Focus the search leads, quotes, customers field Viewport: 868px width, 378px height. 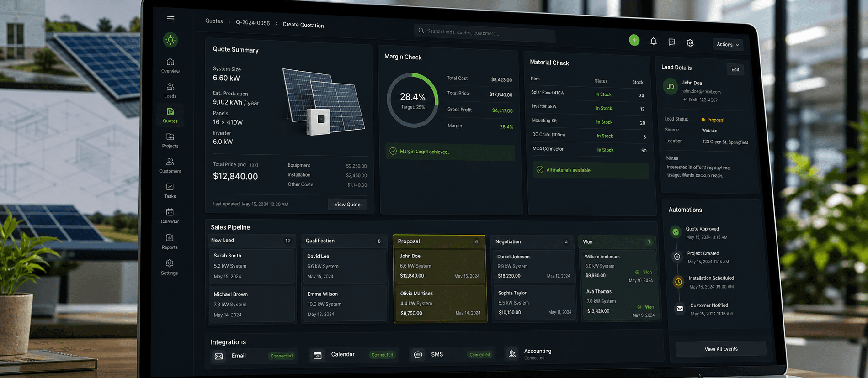click(485, 32)
